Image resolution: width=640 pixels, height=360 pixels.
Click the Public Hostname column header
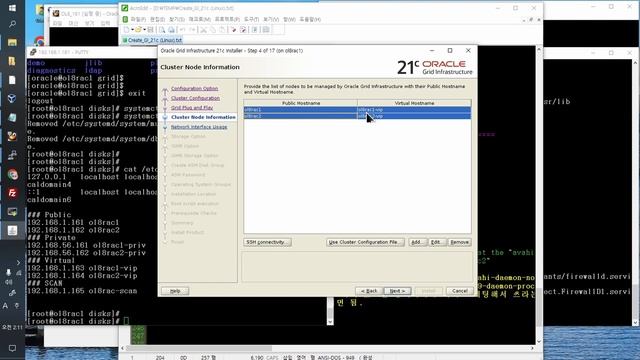click(x=301, y=103)
